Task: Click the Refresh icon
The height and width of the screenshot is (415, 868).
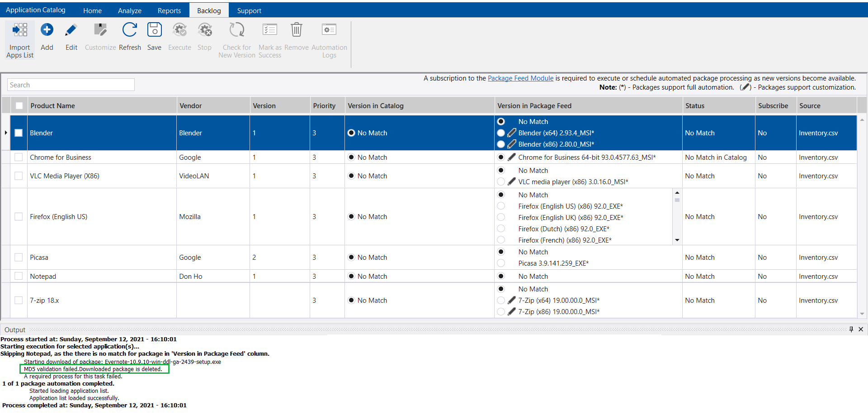Action: 130,30
